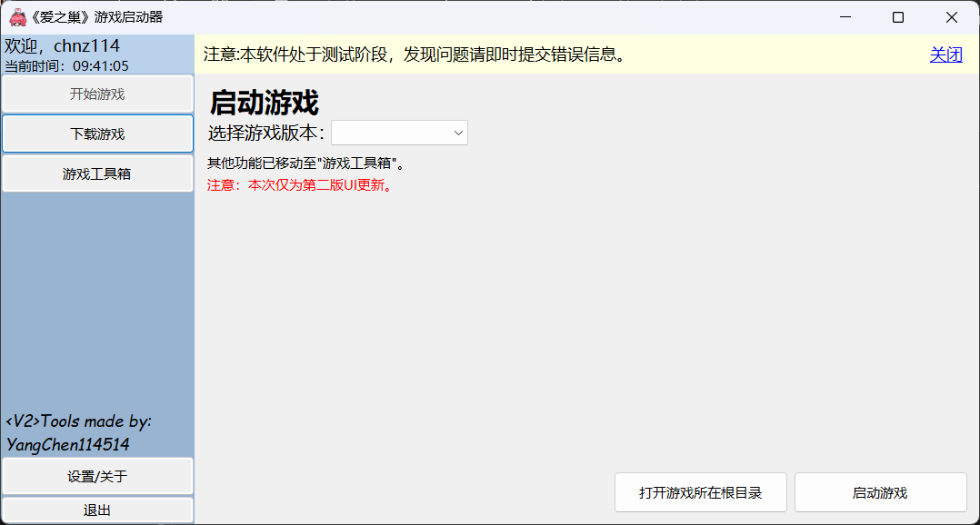This screenshot has height=525, width=980.
Task: Switch to the 下载游戏 sidebar page
Action: pos(97,134)
